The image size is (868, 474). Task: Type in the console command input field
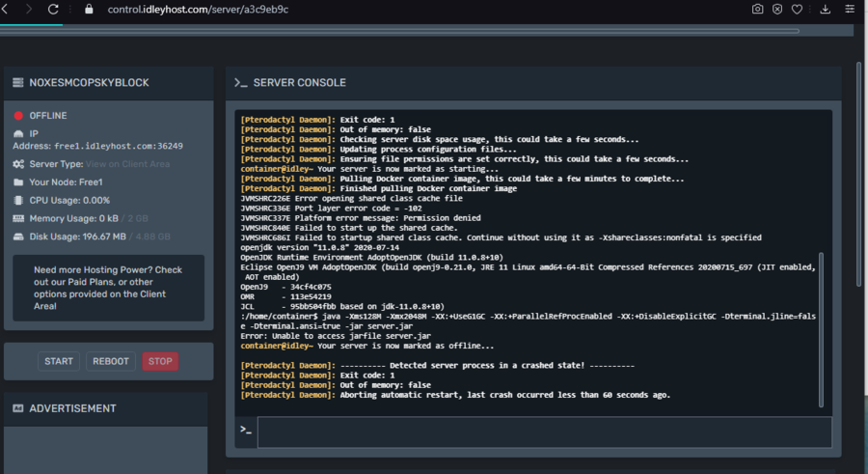click(x=544, y=432)
